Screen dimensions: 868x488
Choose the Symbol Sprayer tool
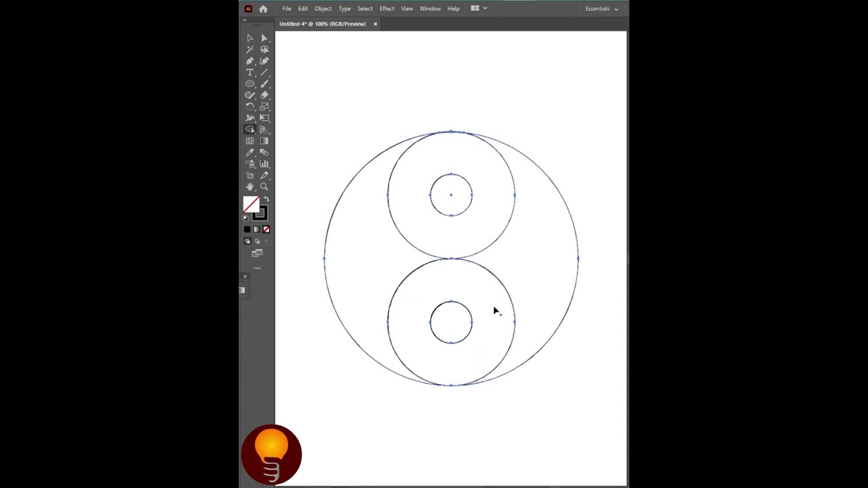click(x=250, y=164)
